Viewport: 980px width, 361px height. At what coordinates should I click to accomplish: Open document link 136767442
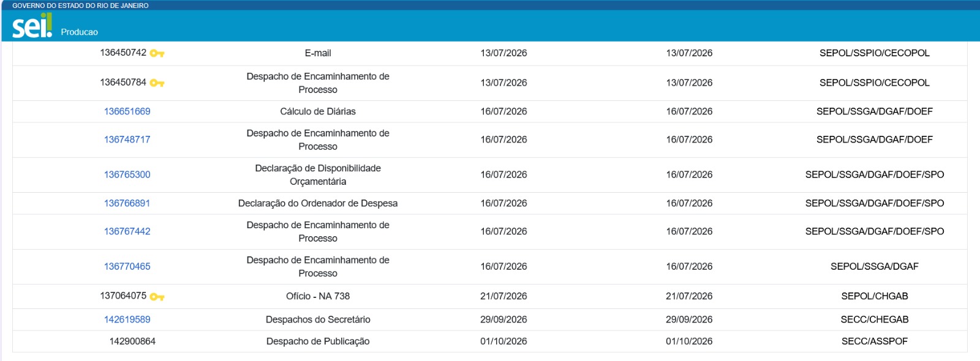click(x=127, y=231)
